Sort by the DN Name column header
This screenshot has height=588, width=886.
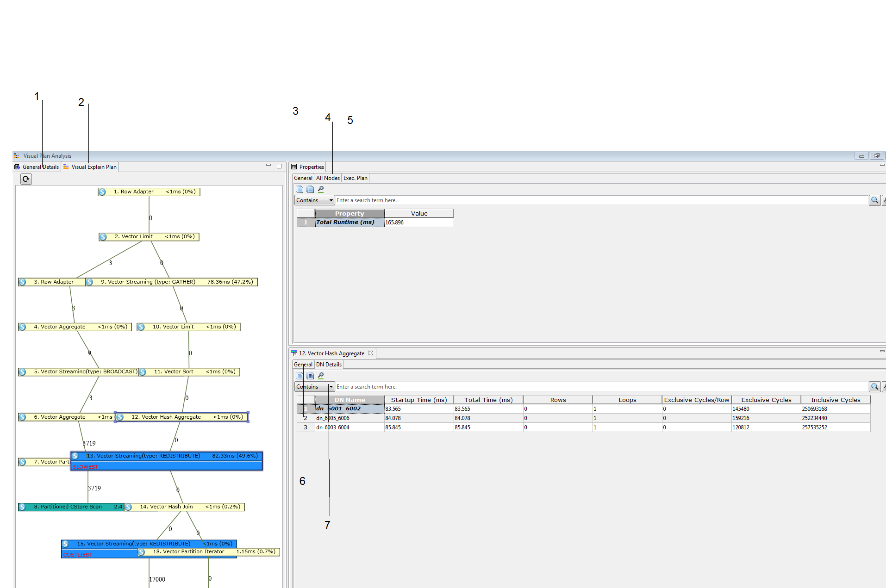(x=349, y=400)
